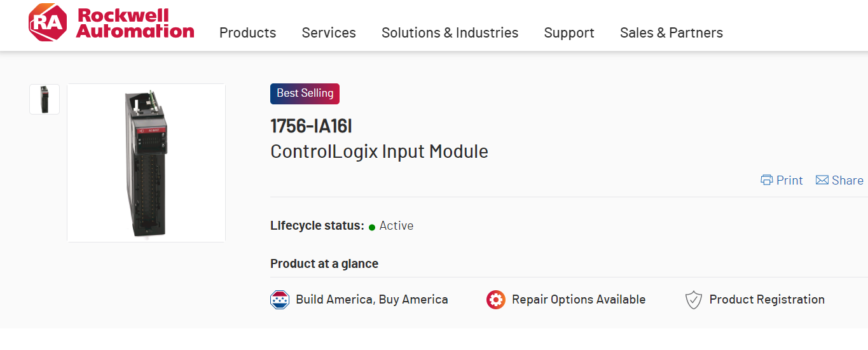Open the Sales & Partners menu
The height and width of the screenshot is (350, 868).
click(x=671, y=33)
